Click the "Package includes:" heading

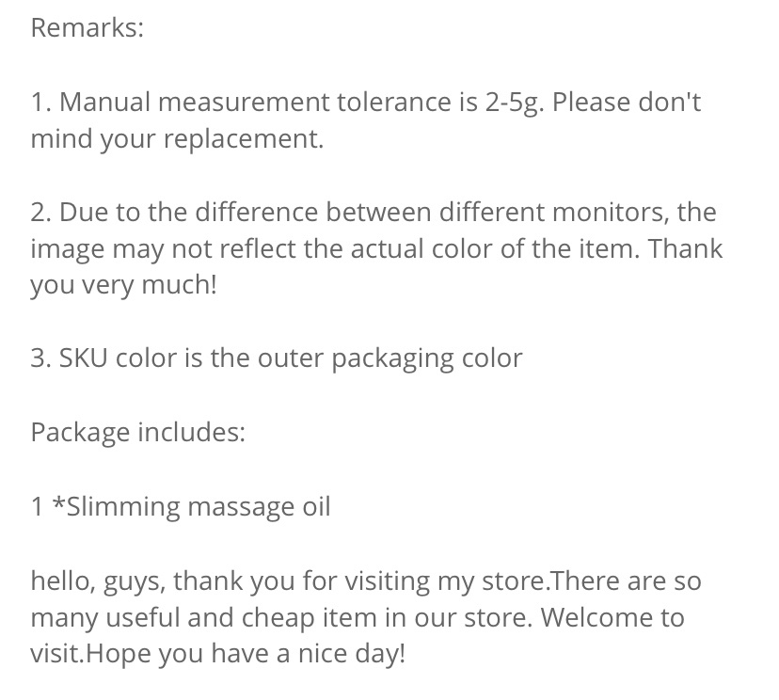pyautogui.click(x=138, y=432)
